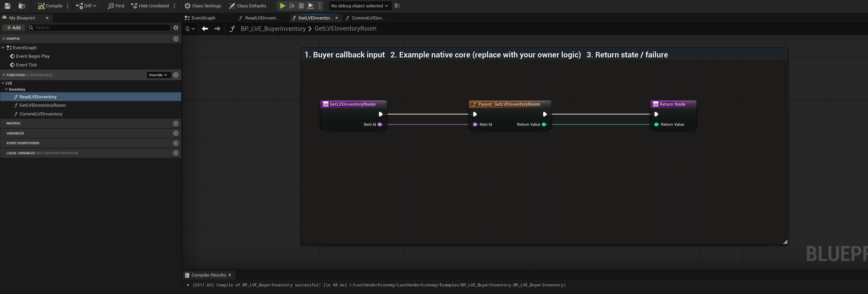868x294 pixels.
Task: Click BP_LVE_BuyerInventory breadcrumb
Action: pyautogui.click(x=273, y=28)
